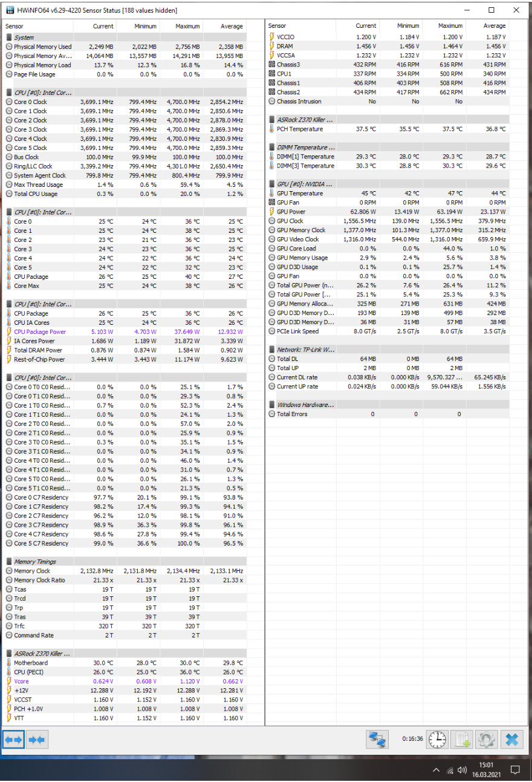The height and width of the screenshot is (782, 532).
Task: Click the thermometer icon beside Core Max
Action: coord(9,286)
